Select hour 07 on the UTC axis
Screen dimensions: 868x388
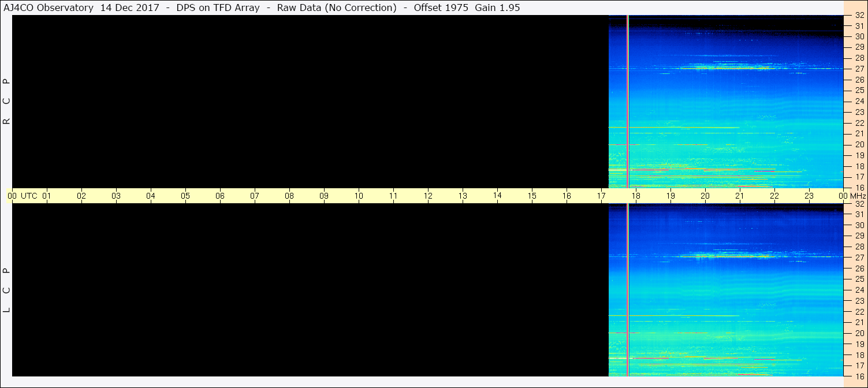(255, 196)
